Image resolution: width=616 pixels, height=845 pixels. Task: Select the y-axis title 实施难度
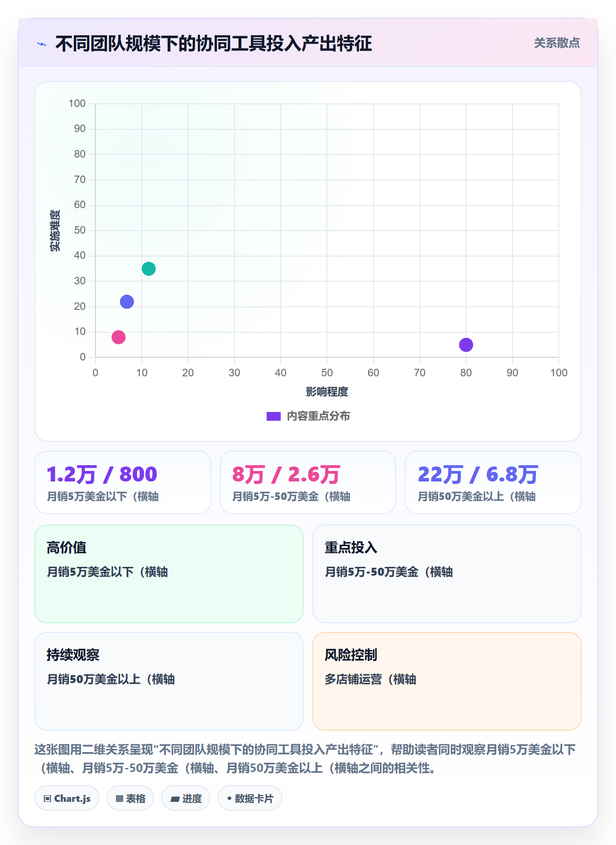[55, 231]
